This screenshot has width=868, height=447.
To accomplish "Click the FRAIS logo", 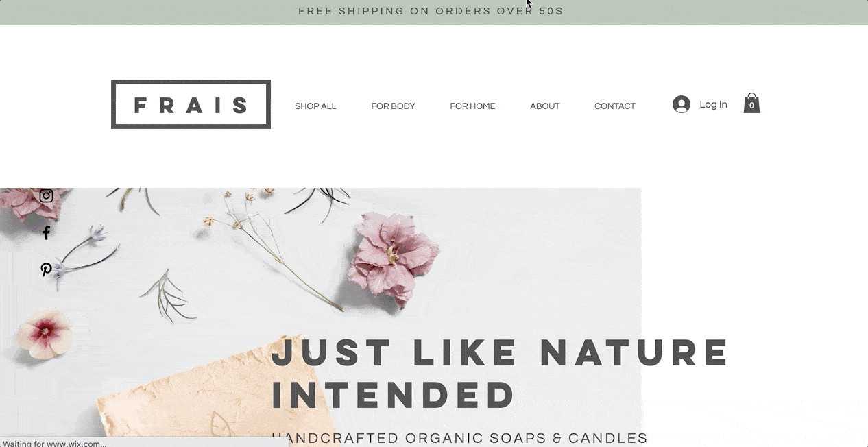I will [191, 104].
